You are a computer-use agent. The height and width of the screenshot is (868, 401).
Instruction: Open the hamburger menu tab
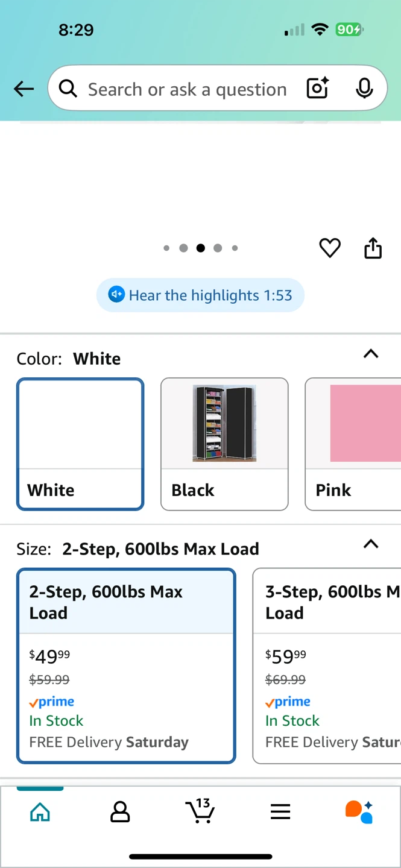280,811
